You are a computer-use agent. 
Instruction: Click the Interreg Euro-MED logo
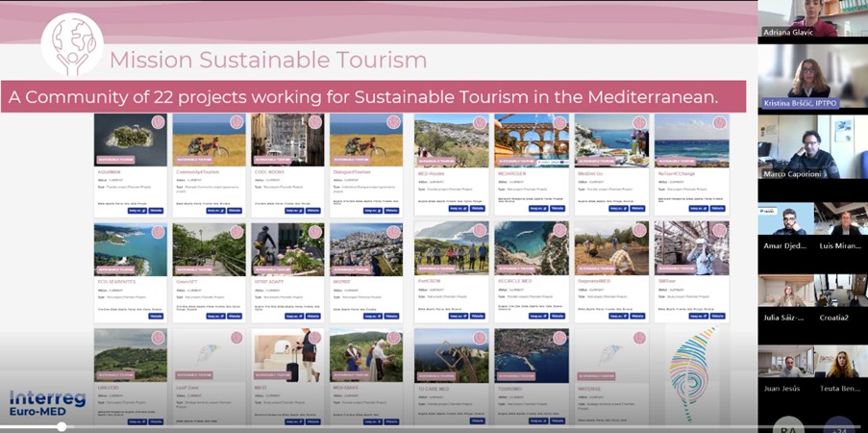point(47,403)
